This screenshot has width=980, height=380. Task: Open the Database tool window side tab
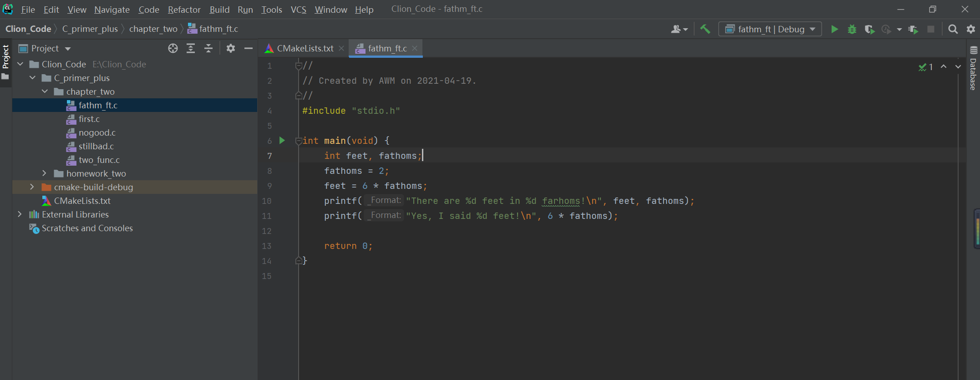click(x=973, y=68)
